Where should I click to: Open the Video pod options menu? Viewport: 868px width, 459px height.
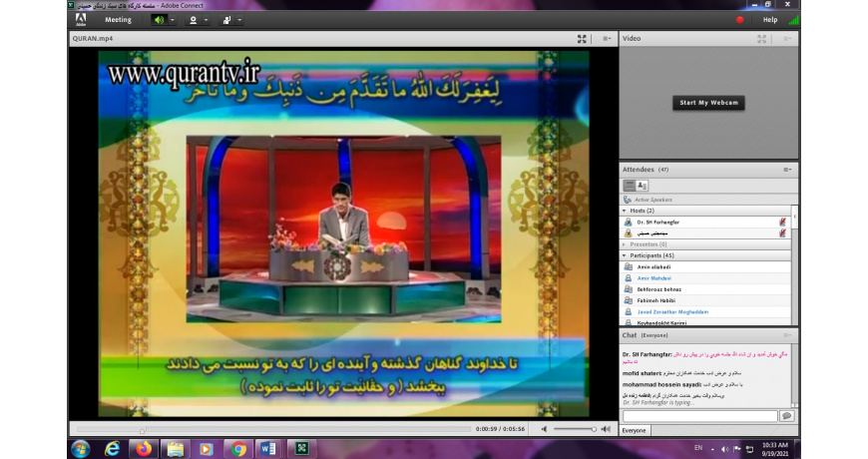tap(786, 39)
